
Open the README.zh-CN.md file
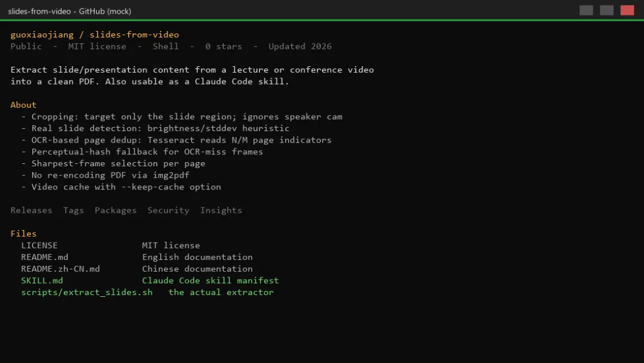[x=60, y=269]
